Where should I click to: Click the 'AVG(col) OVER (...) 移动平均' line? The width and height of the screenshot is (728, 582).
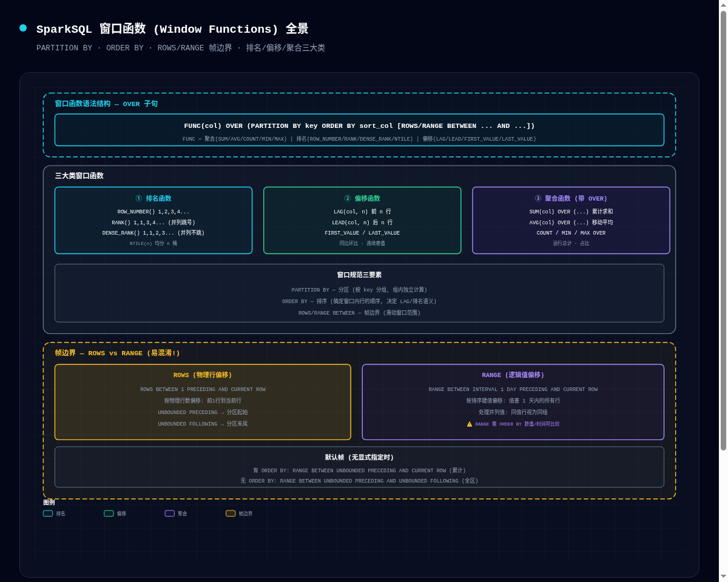[x=571, y=222]
